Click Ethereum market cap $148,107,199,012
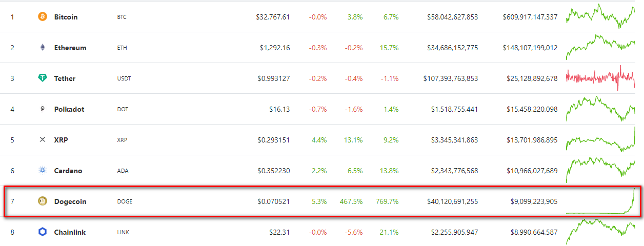Viewport: 644px width, 246px height. 530,48
